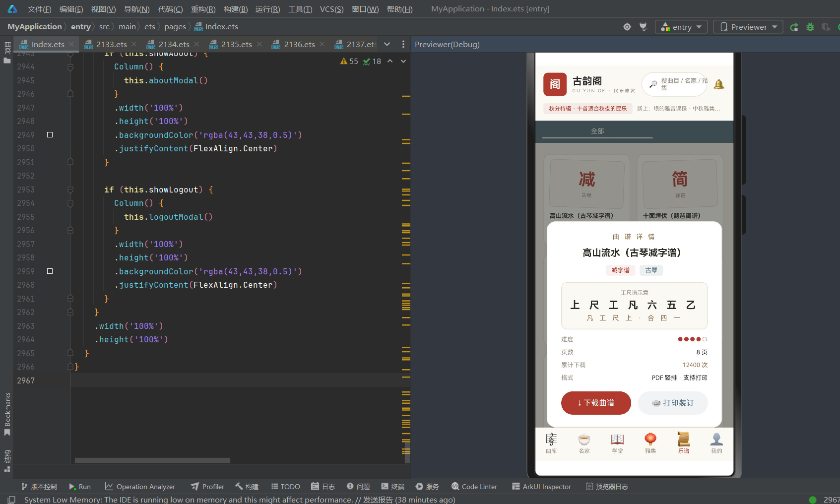Switch to the 2135.ets editor tab
The image size is (840, 504).
236,44
